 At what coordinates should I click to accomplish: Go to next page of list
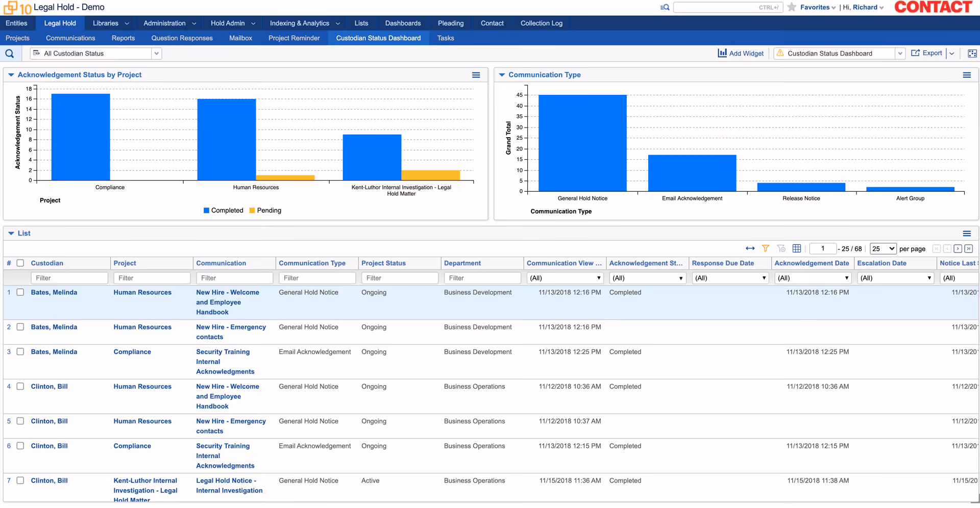coord(958,249)
